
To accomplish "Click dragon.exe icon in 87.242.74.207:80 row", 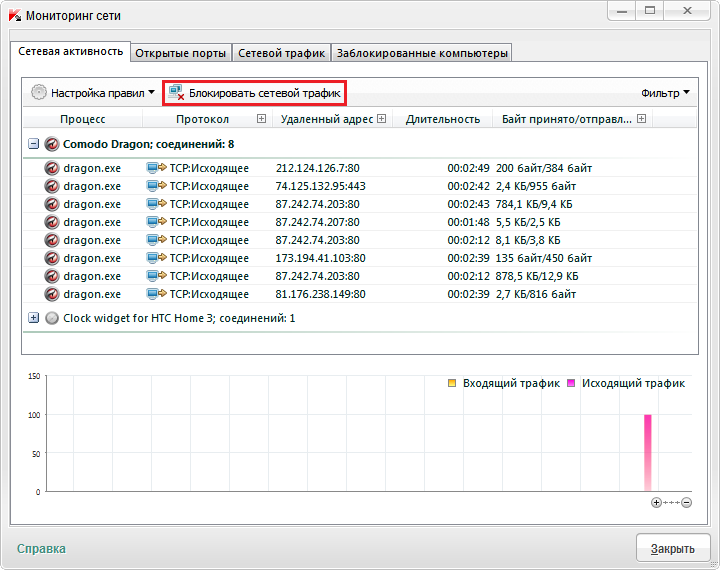I will pos(52,222).
